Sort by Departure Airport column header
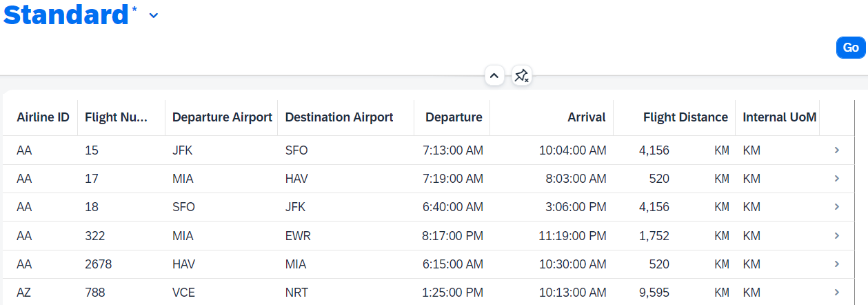 [x=222, y=117]
